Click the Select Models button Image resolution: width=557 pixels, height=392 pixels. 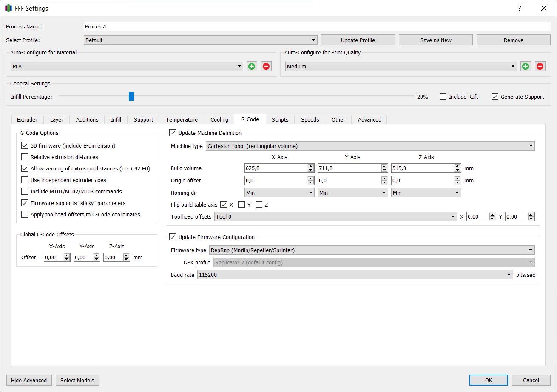coord(77,380)
